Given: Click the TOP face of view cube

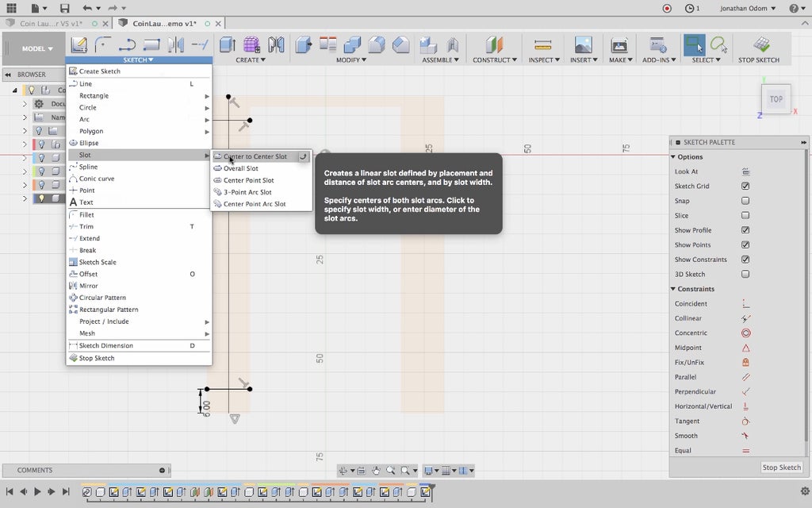Looking at the screenshot, I should 776,99.
